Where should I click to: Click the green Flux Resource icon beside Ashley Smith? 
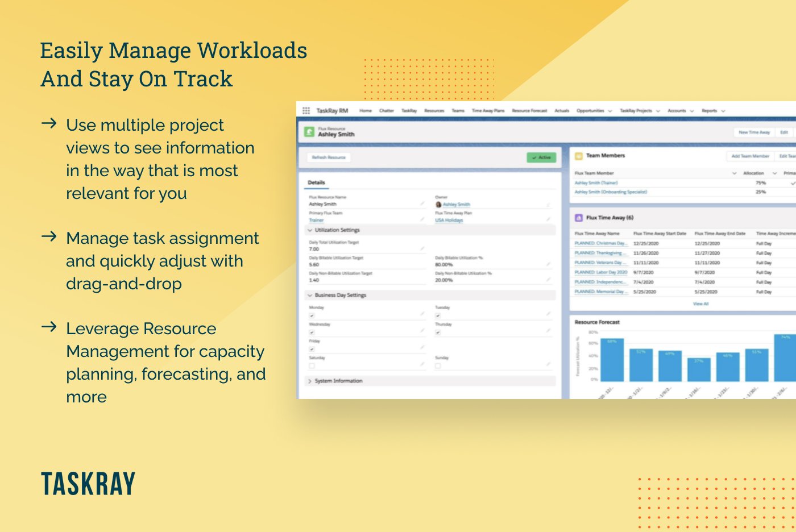point(310,131)
